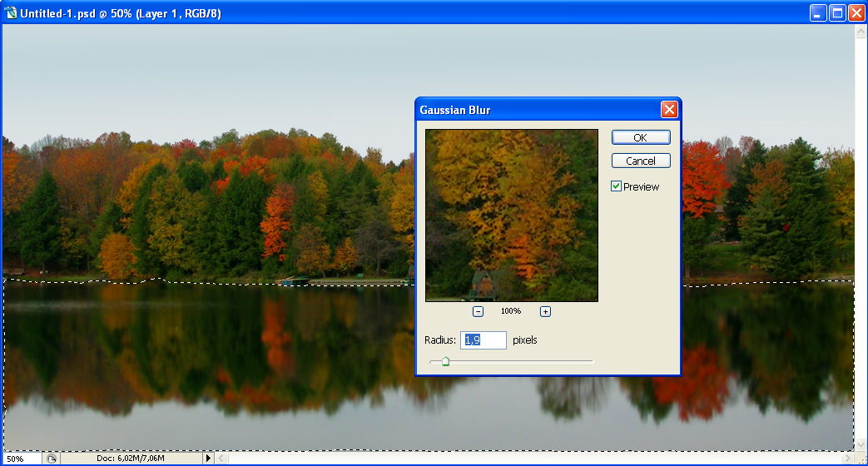Image resolution: width=868 pixels, height=466 pixels.
Task: Click the Photoshop document icon in title bar
Action: tap(11, 13)
